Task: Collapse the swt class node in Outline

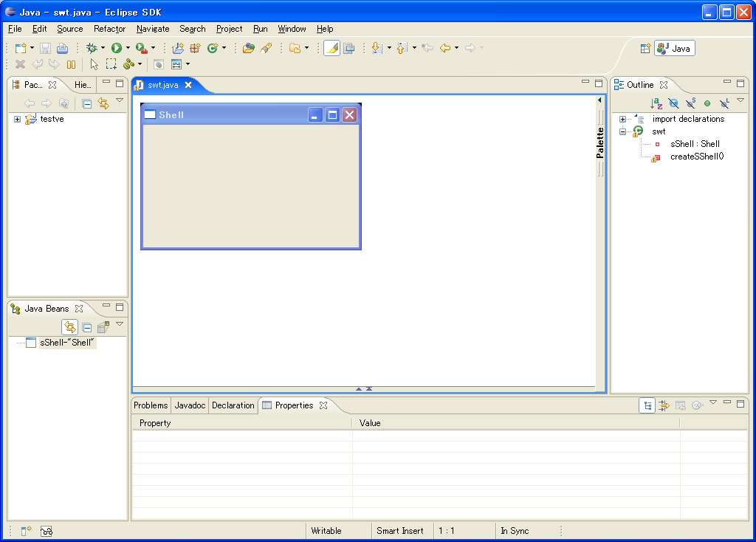Action: (x=622, y=131)
